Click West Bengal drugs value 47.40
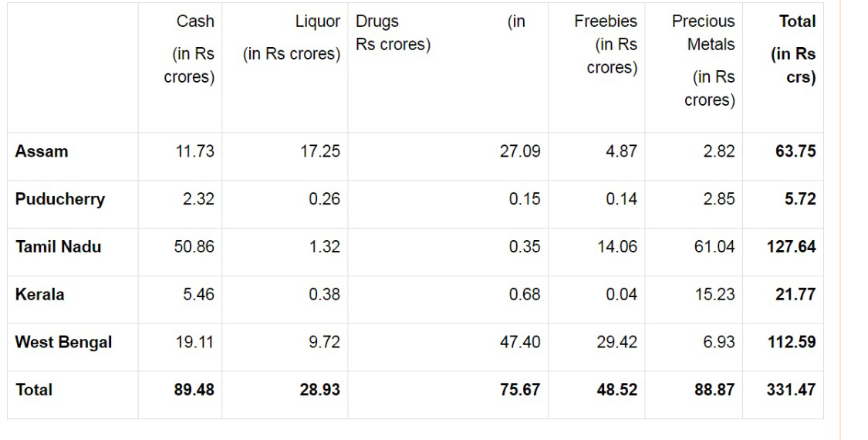This screenshot has width=868, height=440. [x=525, y=343]
